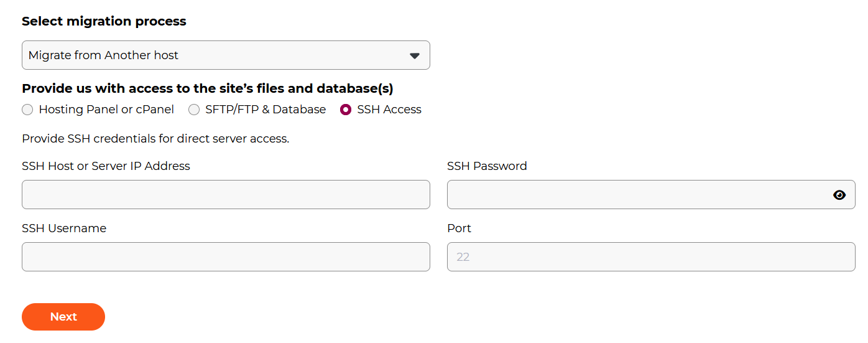Click the dropdown arrow on migration process selector

pyautogui.click(x=415, y=55)
